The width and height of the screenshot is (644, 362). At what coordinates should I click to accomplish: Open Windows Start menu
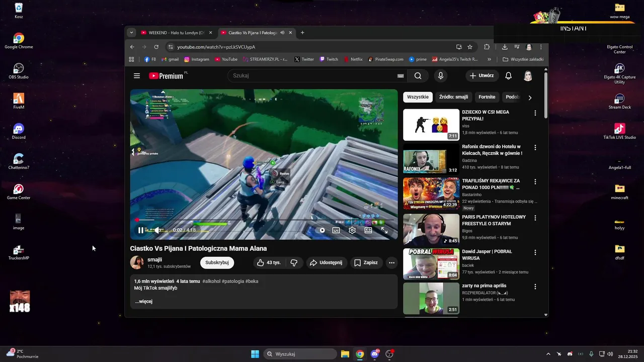(255, 354)
